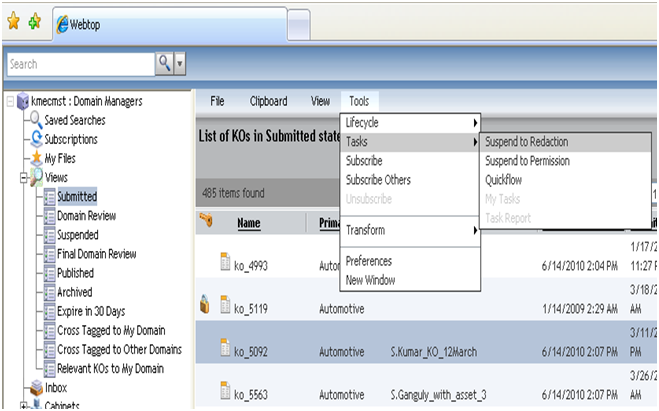Select the Submitted view
This screenshot has width=659, height=411.
(x=77, y=197)
